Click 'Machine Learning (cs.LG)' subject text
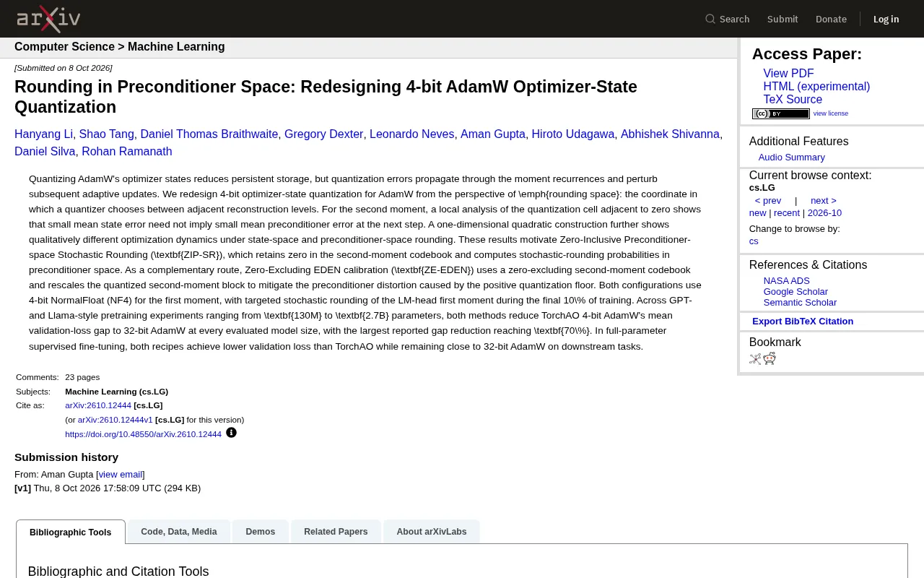 click(116, 392)
